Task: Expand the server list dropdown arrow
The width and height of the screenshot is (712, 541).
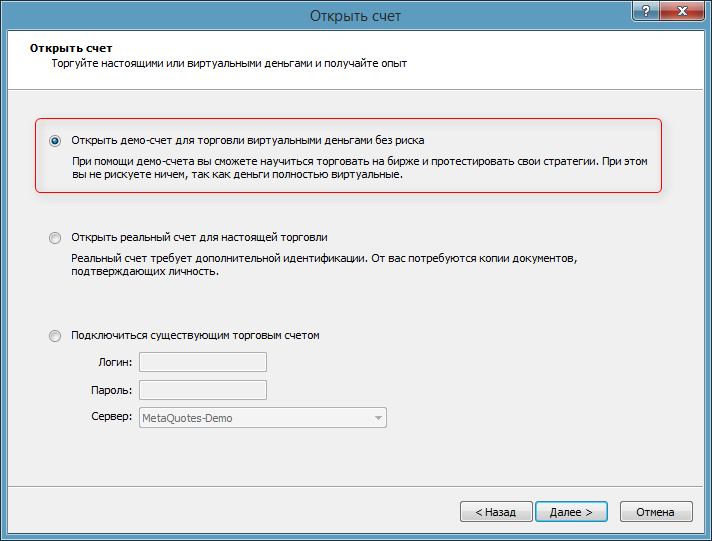Action: pos(377,418)
